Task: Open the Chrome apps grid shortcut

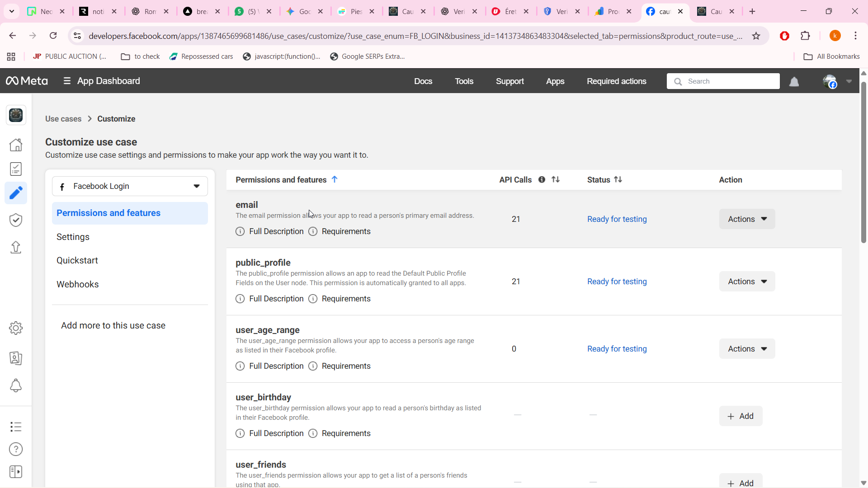Action: tap(11, 56)
